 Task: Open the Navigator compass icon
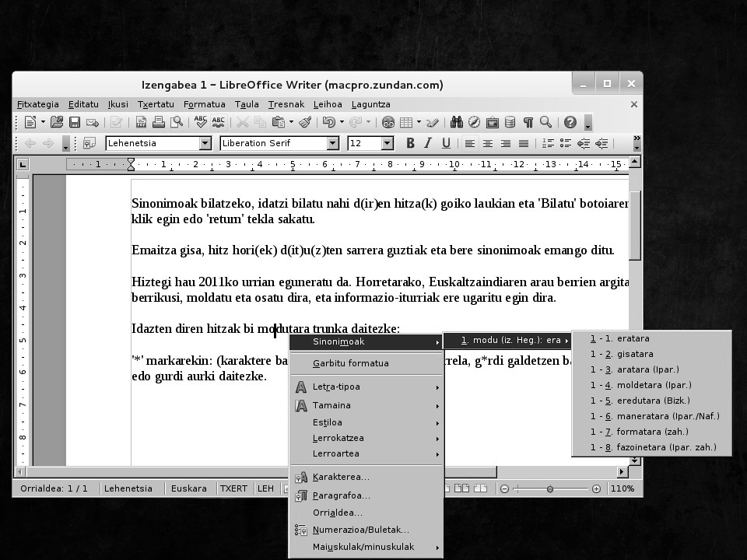click(474, 122)
